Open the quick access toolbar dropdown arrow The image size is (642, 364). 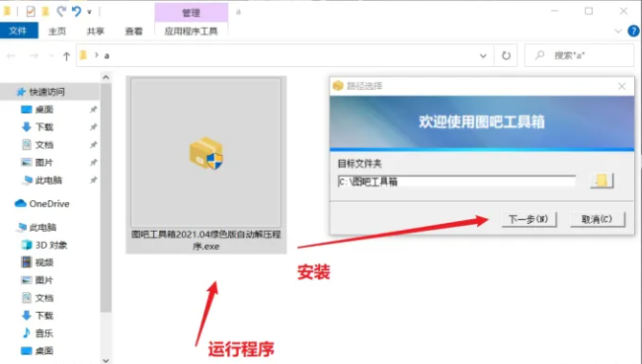coord(89,12)
